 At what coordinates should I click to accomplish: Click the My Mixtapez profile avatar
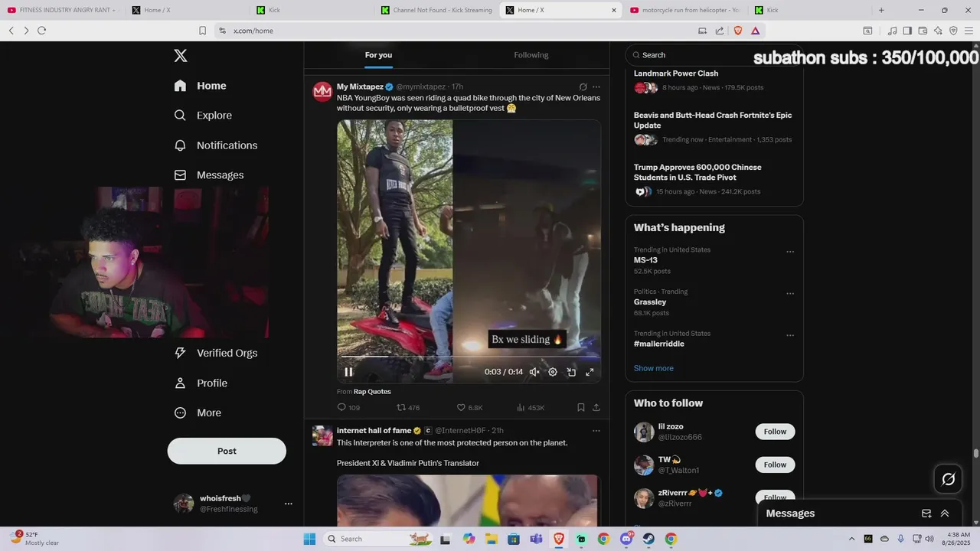click(x=322, y=92)
